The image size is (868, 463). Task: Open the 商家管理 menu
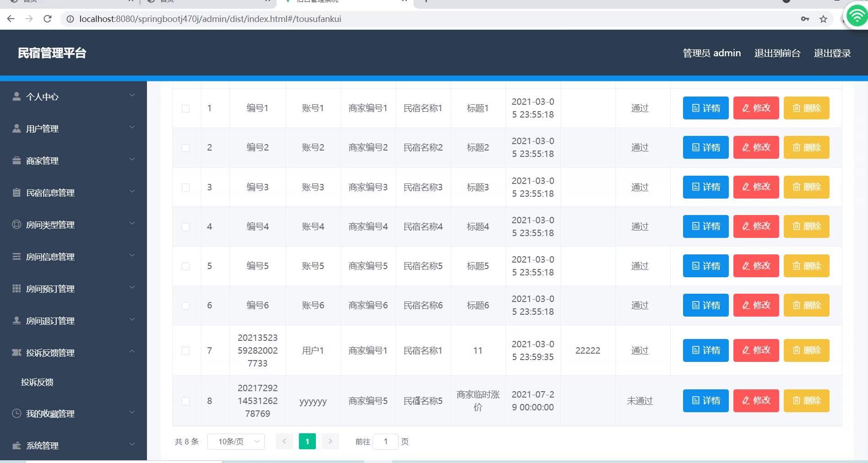(x=73, y=161)
